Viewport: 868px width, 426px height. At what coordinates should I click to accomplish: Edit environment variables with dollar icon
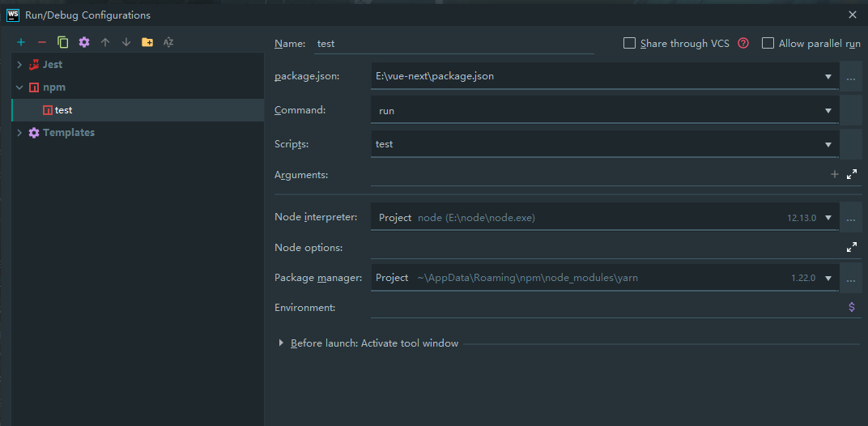pyautogui.click(x=852, y=307)
